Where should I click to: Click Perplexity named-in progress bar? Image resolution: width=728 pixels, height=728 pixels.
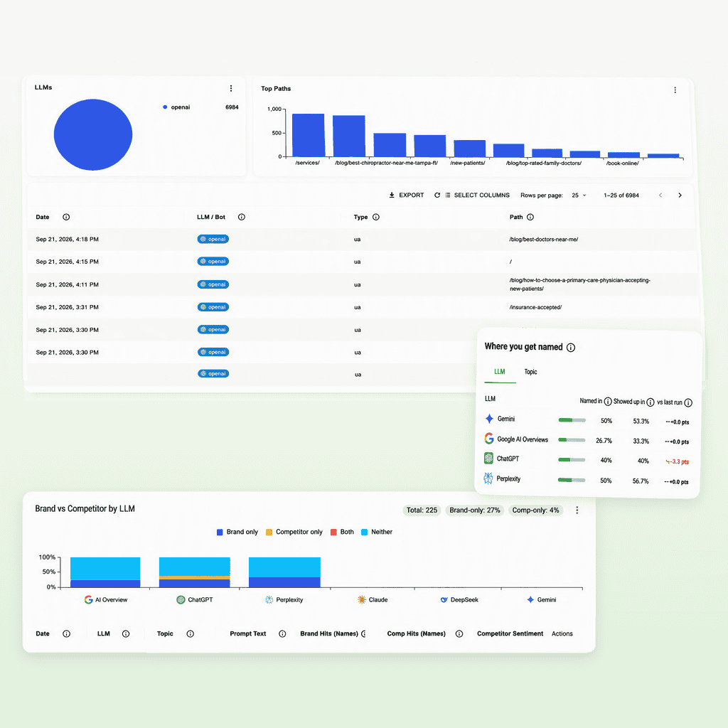coord(572,480)
